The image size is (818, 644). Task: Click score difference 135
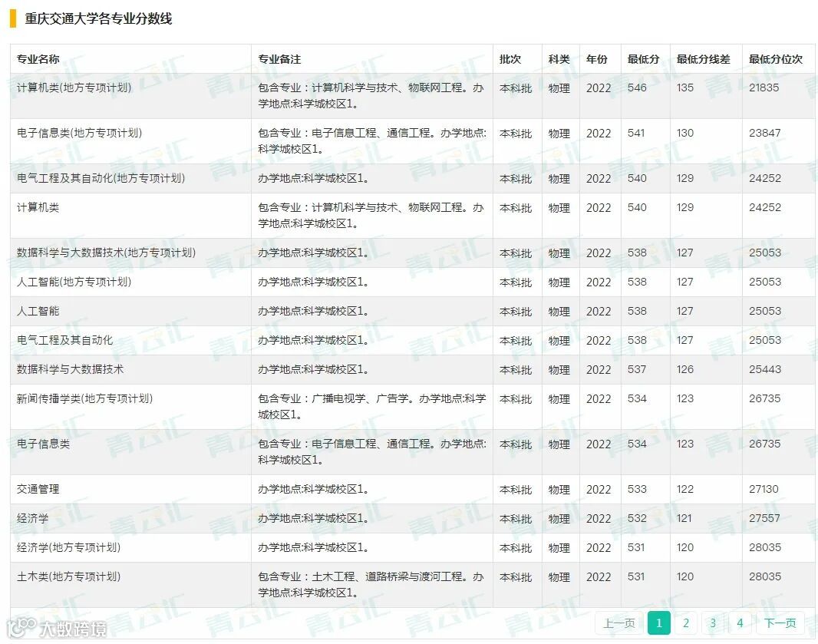685,88
